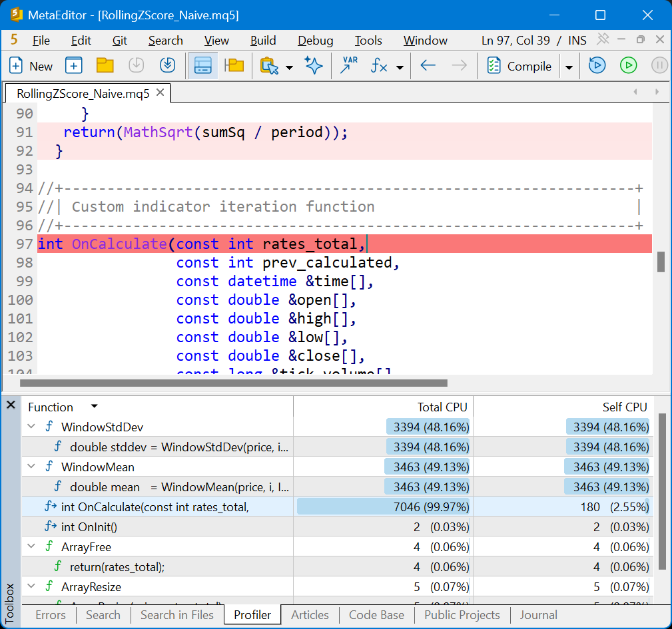Click the WindowMean function icon
This screenshot has height=629, width=672.
[49, 467]
